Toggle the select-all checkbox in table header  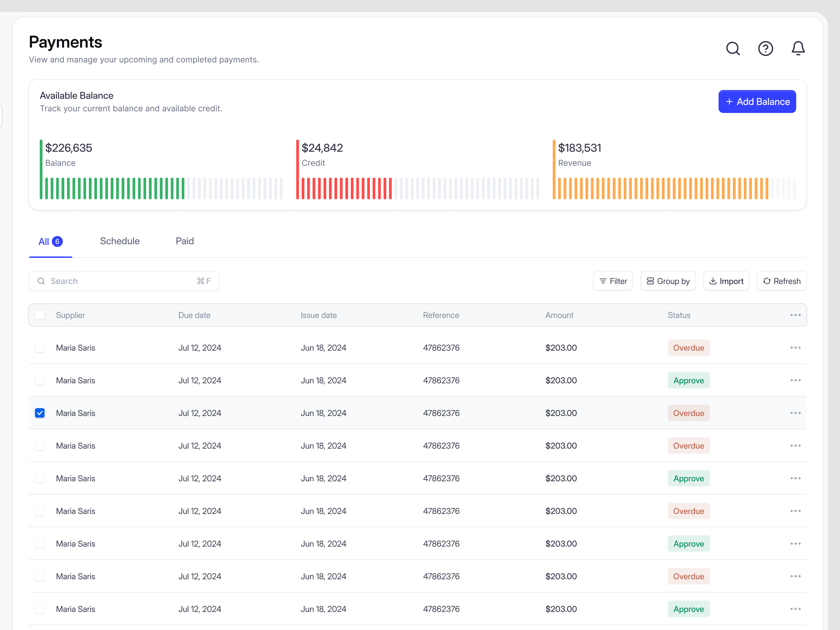coord(40,315)
